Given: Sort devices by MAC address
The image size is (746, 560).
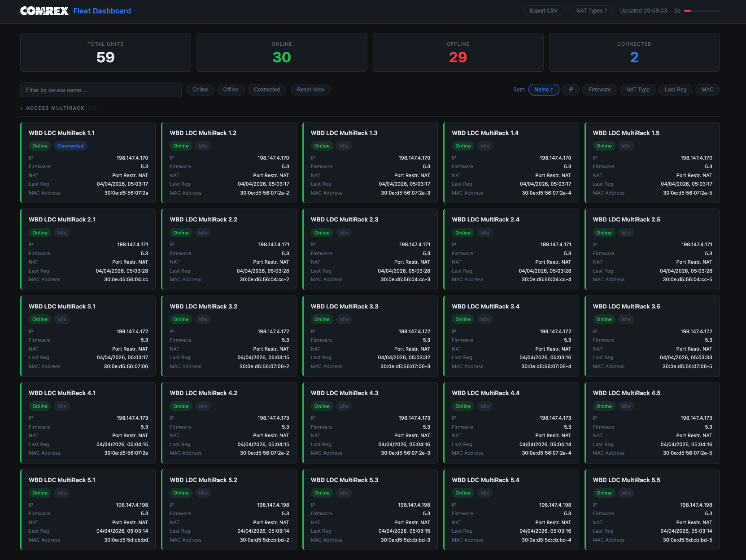Looking at the screenshot, I should point(707,90).
